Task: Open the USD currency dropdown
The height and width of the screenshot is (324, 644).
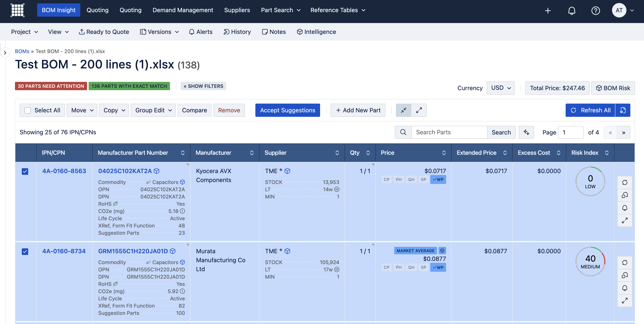Action: click(500, 88)
